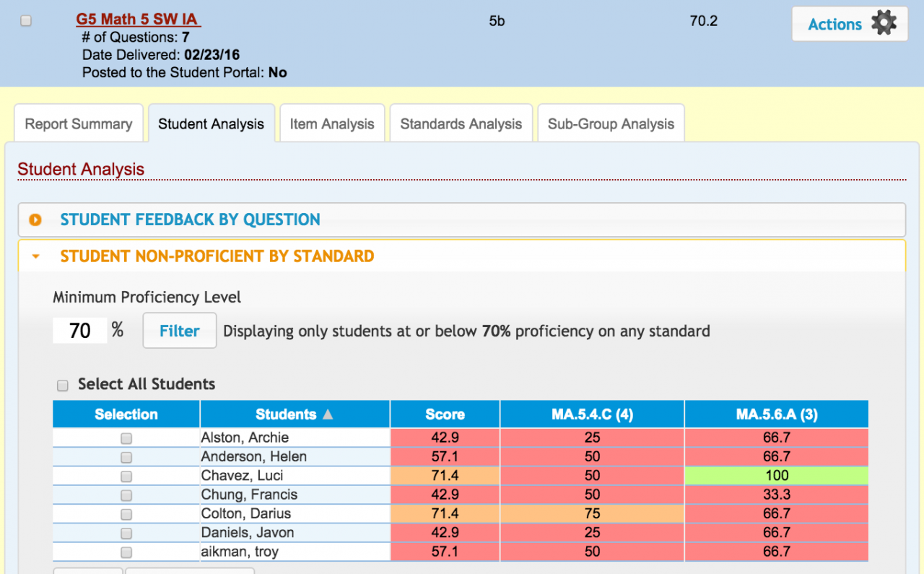Tick the checkbox for Daniels, Javon
The height and width of the screenshot is (574, 924).
point(126,533)
